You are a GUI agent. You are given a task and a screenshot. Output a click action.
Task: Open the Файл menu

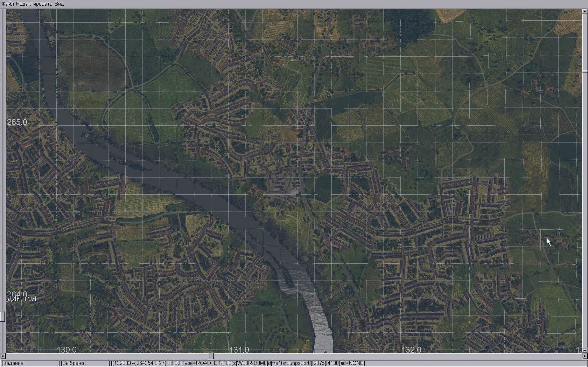8,4
